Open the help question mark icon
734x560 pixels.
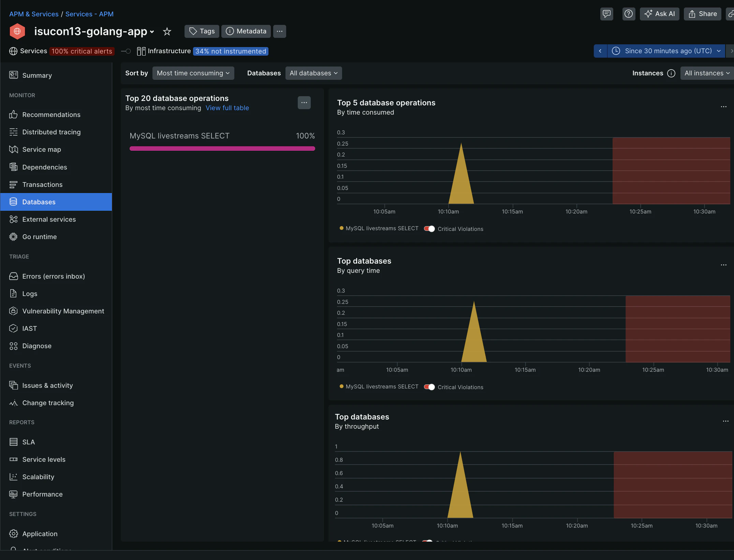(628, 14)
